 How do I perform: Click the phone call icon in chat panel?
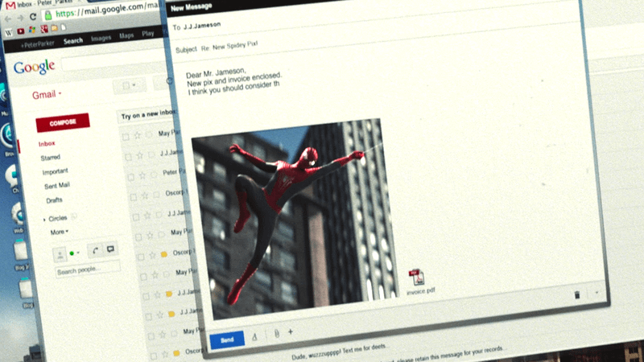point(95,250)
